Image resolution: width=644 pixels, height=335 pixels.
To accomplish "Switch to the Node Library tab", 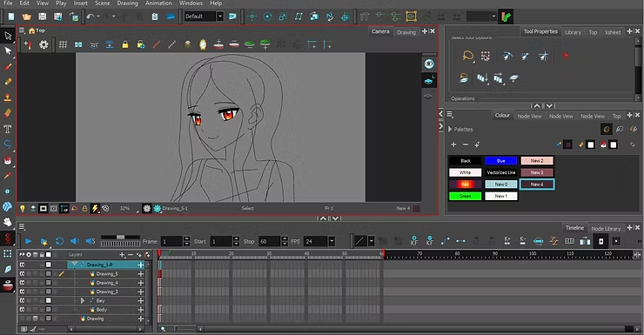I will (x=606, y=228).
